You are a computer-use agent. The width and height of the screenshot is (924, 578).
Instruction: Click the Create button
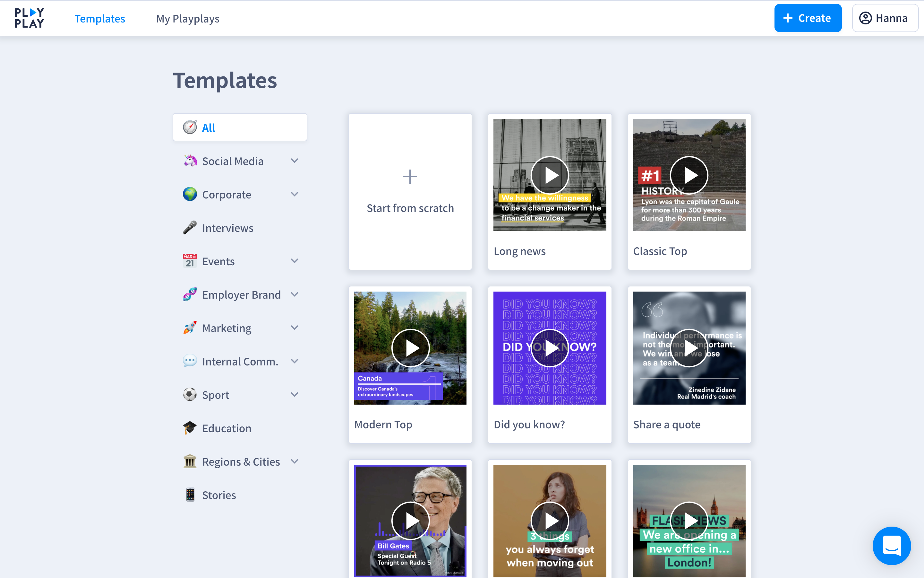tap(808, 18)
